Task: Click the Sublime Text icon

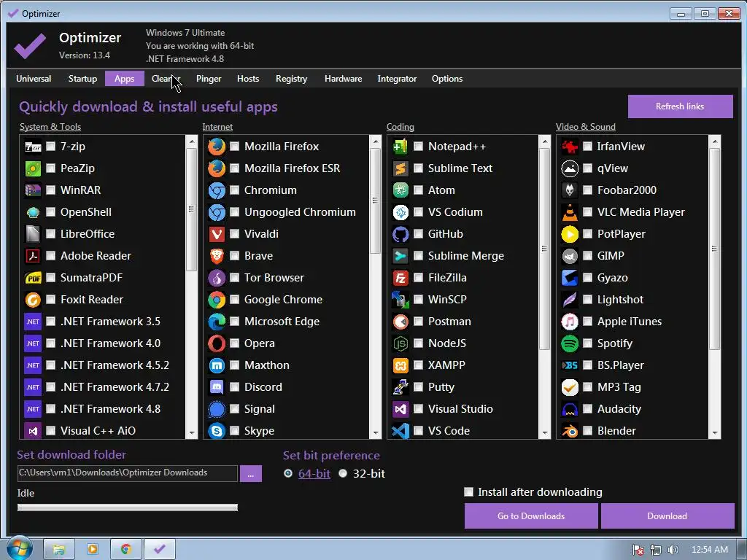Action: 400,168
